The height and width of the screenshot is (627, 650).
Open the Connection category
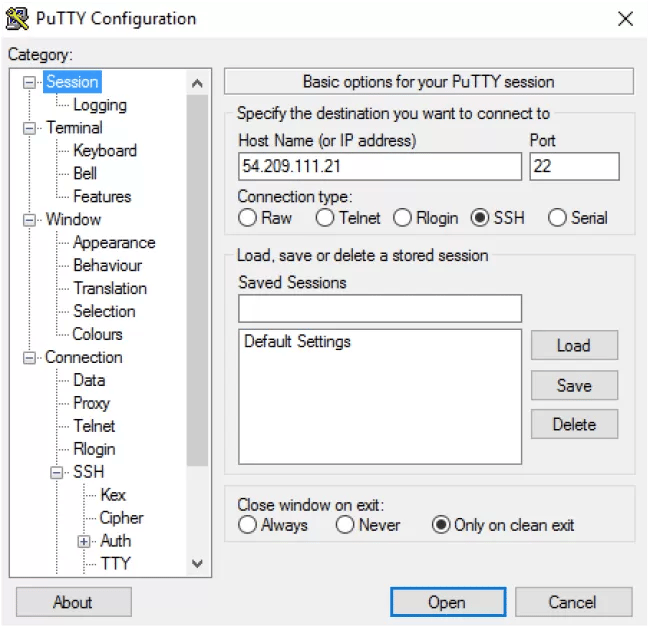(84, 357)
